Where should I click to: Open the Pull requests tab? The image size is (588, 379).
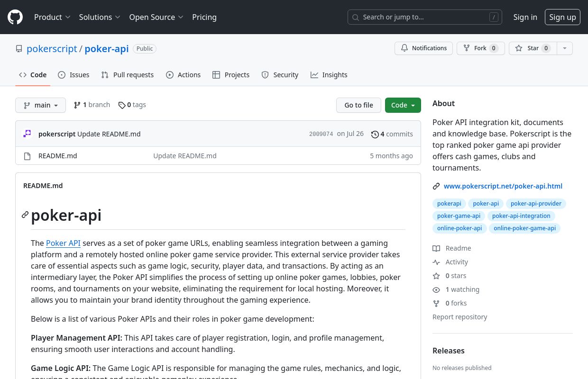coord(128,75)
